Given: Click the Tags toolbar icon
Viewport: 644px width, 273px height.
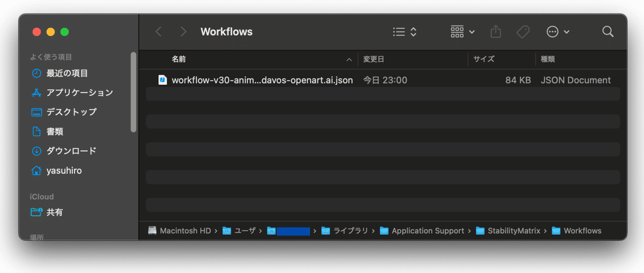Looking at the screenshot, I should coord(523,32).
